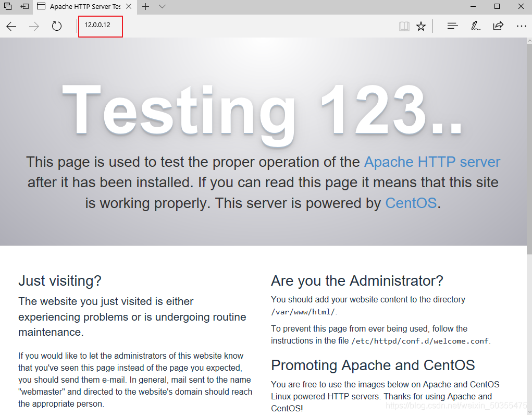
Task: Click the 'Just visiting?' heading
Action: point(60,281)
